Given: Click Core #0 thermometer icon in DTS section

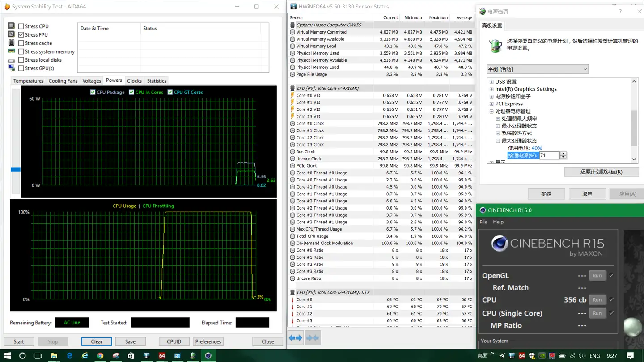Looking at the screenshot, I should click(x=292, y=299).
